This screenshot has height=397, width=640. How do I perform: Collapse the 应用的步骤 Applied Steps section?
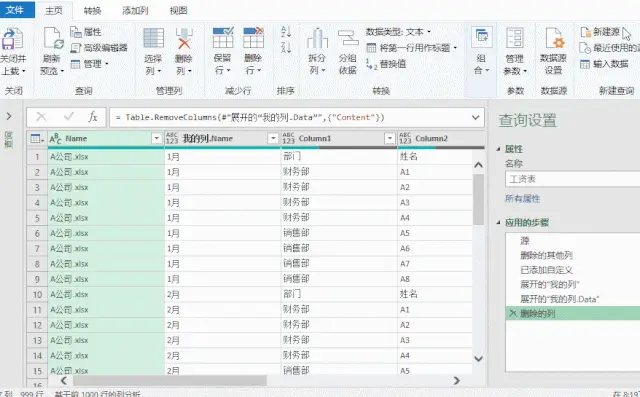point(498,223)
